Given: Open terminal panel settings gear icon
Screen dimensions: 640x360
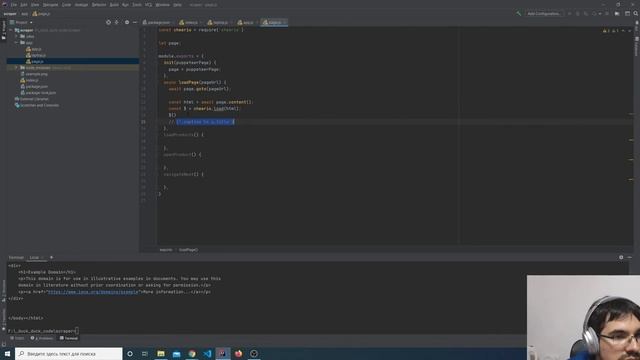Looking at the screenshot, I should pyautogui.click(x=621, y=258).
